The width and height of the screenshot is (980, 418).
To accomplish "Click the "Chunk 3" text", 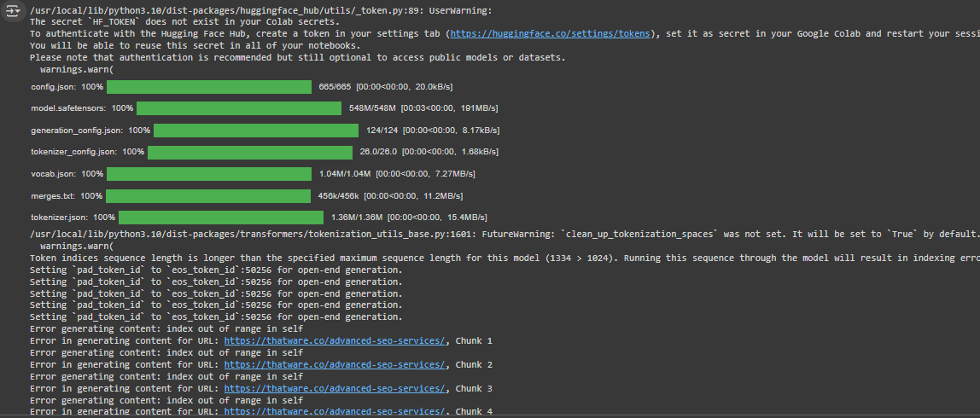I will pos(474,389).
